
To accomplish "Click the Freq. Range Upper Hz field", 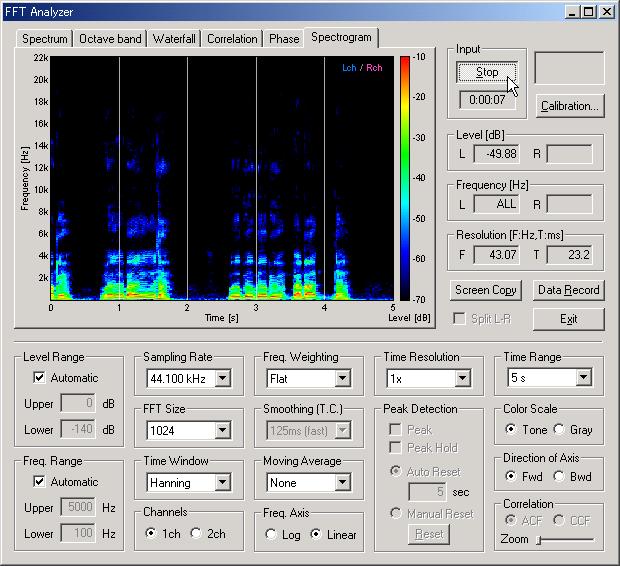I will point(78,507).
